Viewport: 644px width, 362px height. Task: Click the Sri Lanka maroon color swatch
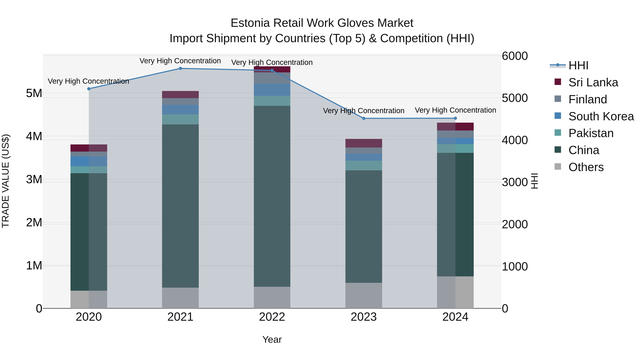click(x=558, y=82)
